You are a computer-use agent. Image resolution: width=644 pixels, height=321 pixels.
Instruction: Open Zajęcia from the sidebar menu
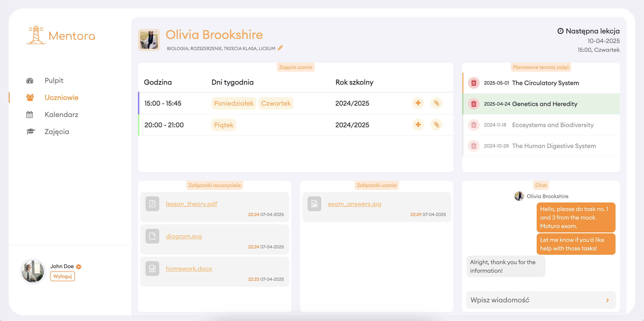(57, 132)
